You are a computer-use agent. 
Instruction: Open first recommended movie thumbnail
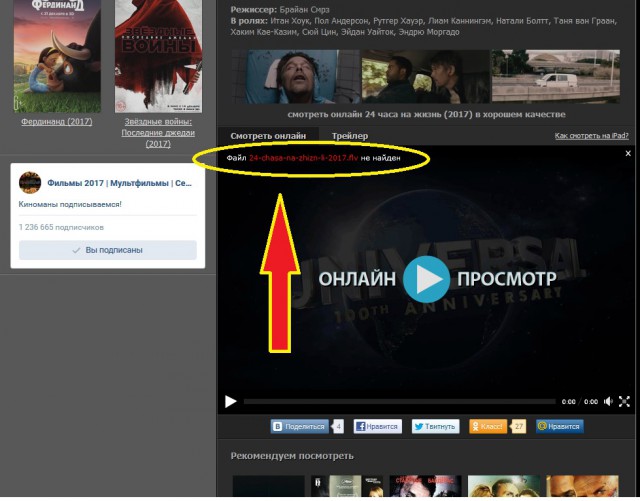pyautogui.click(x=269, y=486)
